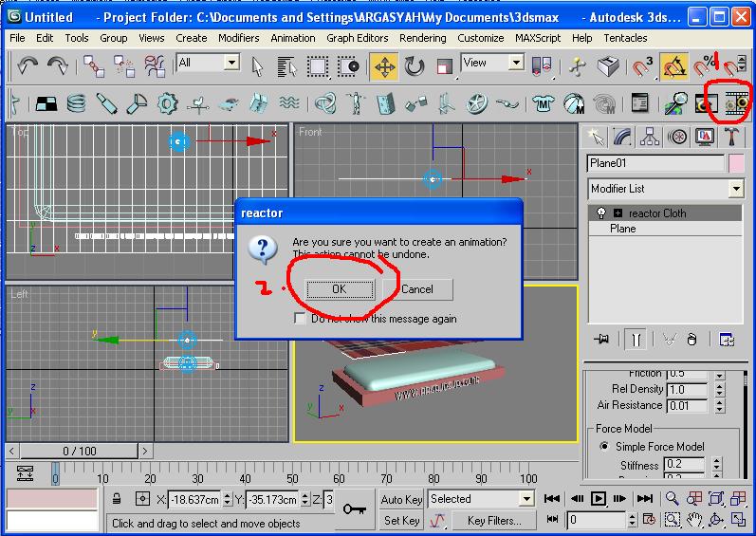Open the Modify command panel tab
756x536 pixels.
pyautogui.click(x=622, y=138)
